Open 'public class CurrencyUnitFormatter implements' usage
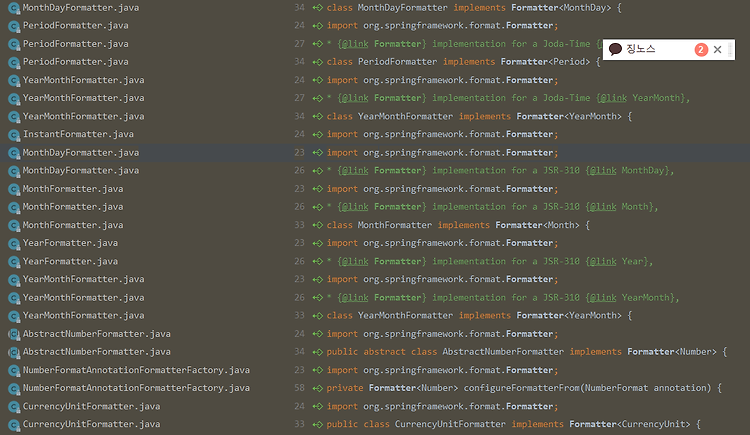The image size is (750, 435). tap(514, 424)
